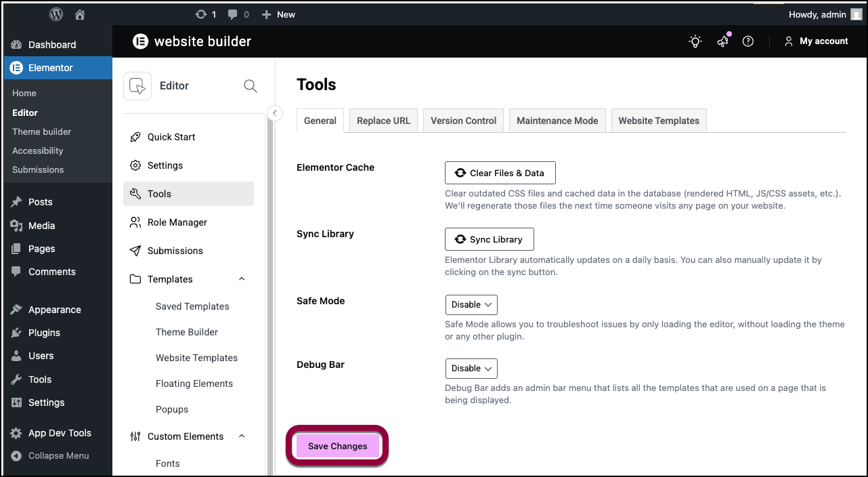The width and height of the screenshot is (868, 477).
Task: Open Plugins in the WordPress menu
Action: pos(44,333)
